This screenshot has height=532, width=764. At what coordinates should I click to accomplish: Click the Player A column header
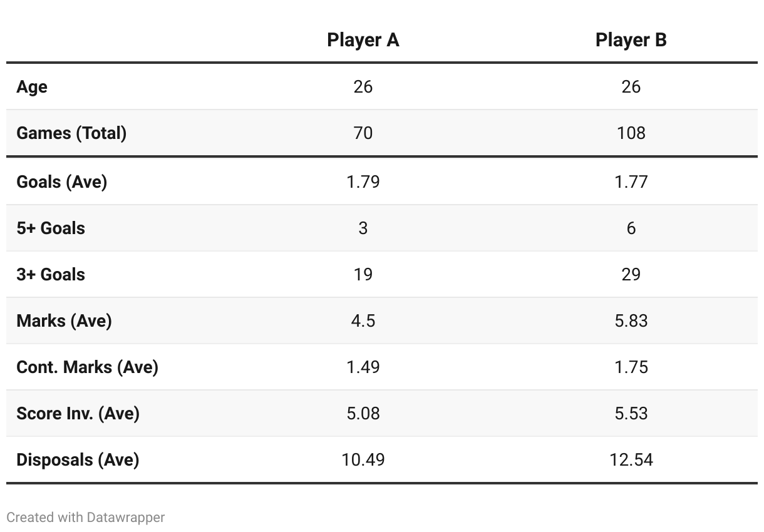[363, 40]
